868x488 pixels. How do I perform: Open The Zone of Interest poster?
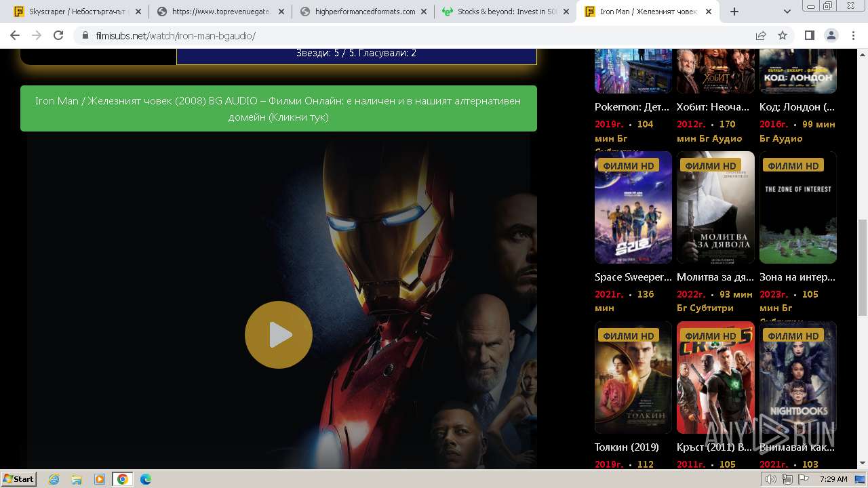click(x=798, y=207)
